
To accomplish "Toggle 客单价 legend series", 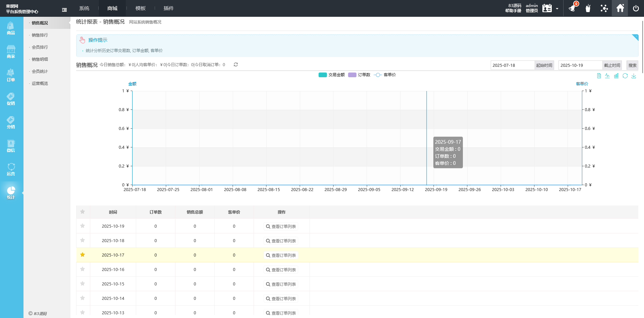I will tap(385, 75).
